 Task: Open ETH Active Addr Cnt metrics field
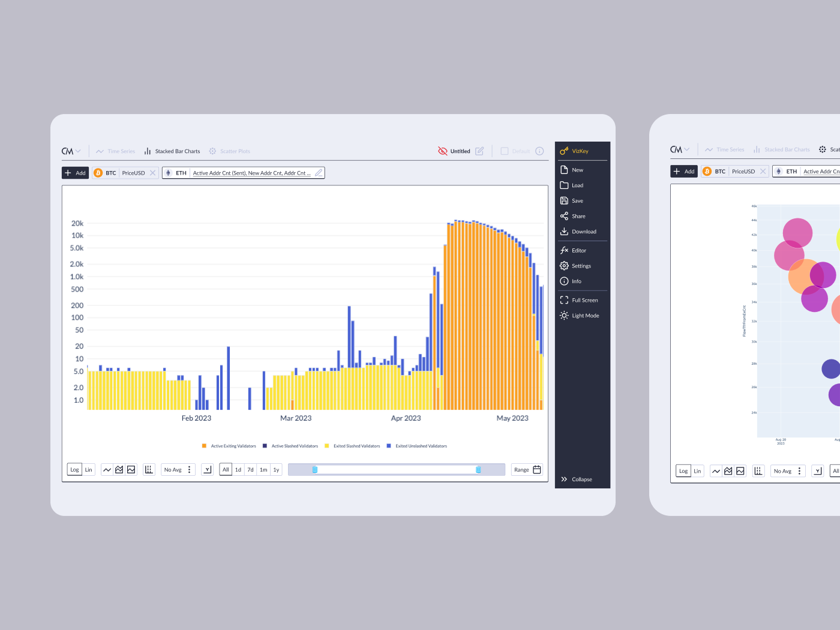[x=251, y=173]
